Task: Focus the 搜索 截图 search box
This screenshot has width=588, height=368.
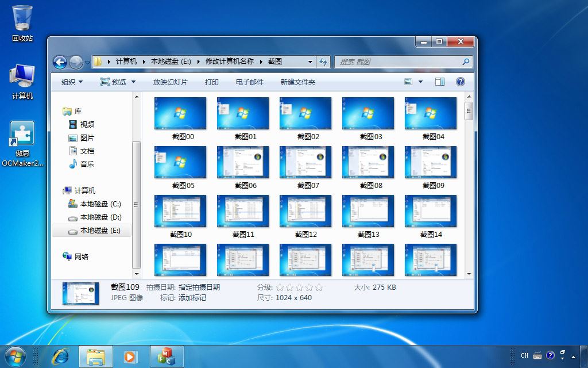Action: 403,62
